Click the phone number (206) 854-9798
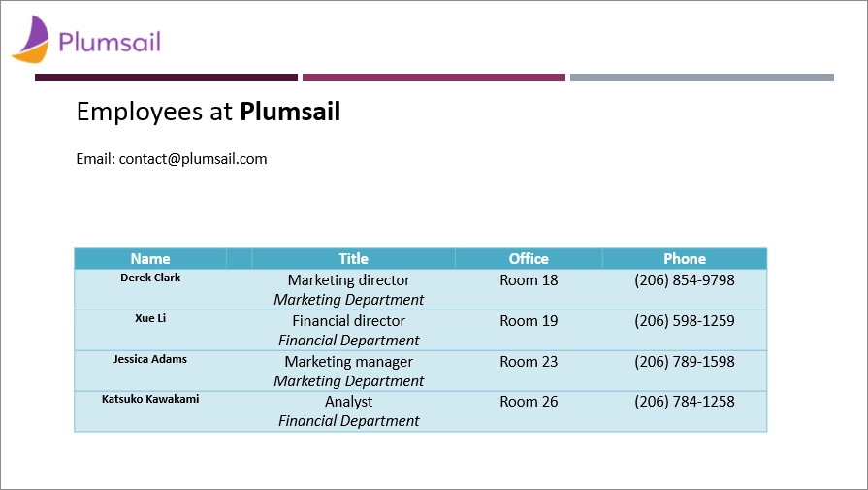The width and height of the screenshot is (868, 490). [685, 280]
